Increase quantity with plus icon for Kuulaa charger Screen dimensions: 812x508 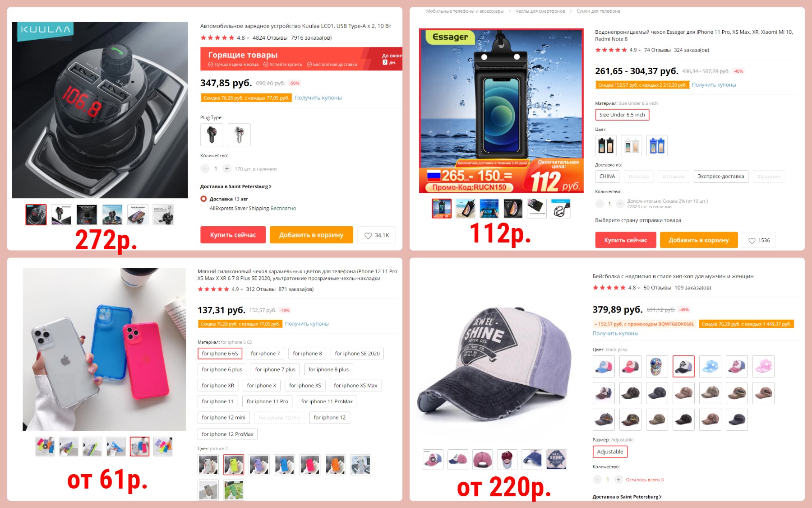click(227, 168)
